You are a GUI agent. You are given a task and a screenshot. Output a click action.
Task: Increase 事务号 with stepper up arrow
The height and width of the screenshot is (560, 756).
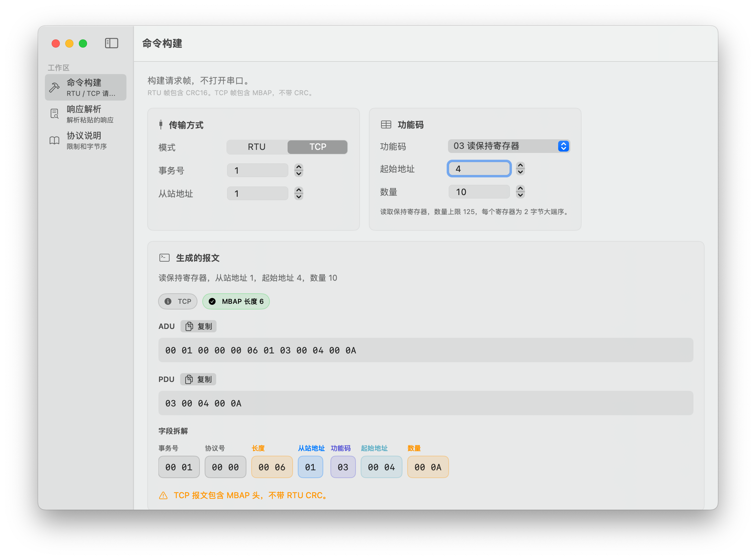299,167
